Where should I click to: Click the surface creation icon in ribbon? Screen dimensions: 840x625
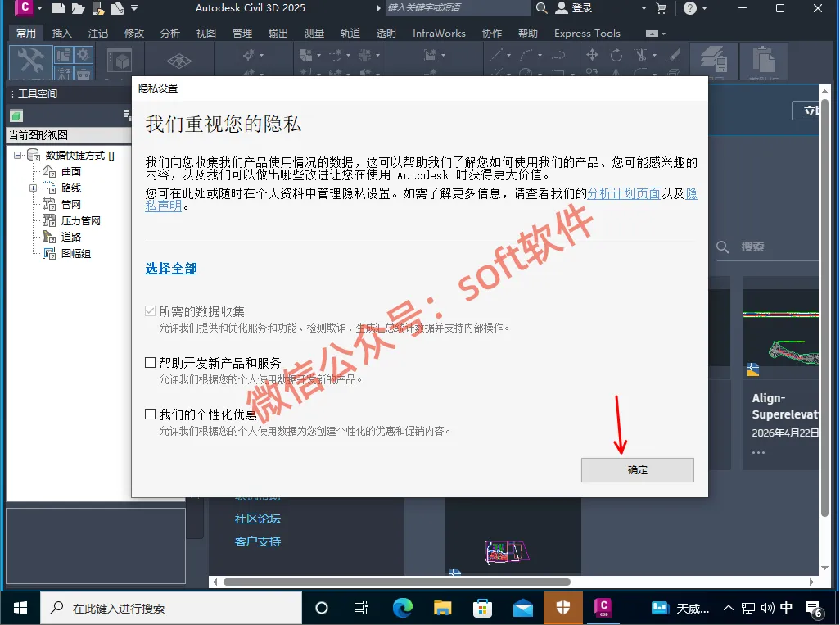click(179, 61)
